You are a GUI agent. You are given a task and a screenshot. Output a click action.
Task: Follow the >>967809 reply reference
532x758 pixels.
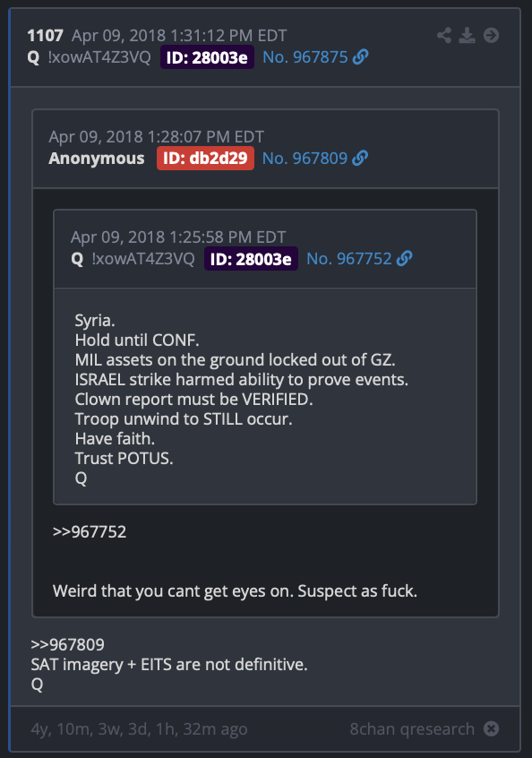click(68, 644)
